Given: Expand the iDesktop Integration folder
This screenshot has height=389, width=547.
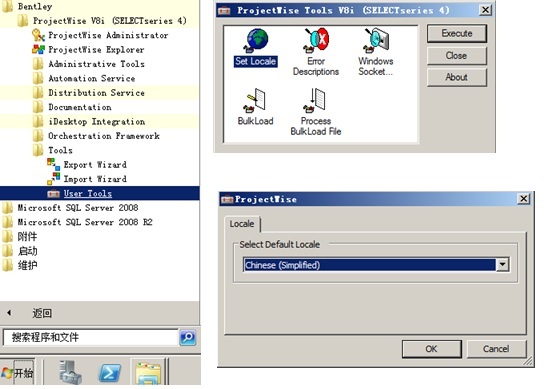Looking at the screenshot, I should pos(89,121).
